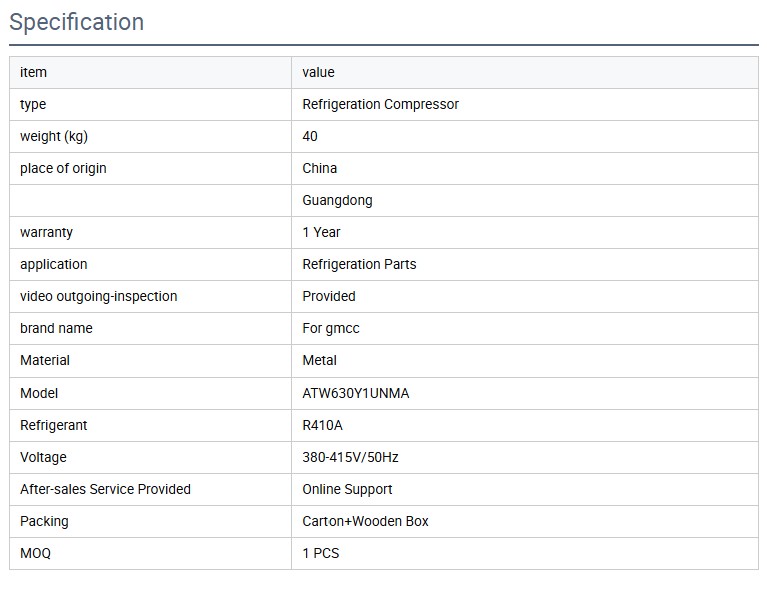Click the 'Model' label
767x612 pixels.
[39, 393]
